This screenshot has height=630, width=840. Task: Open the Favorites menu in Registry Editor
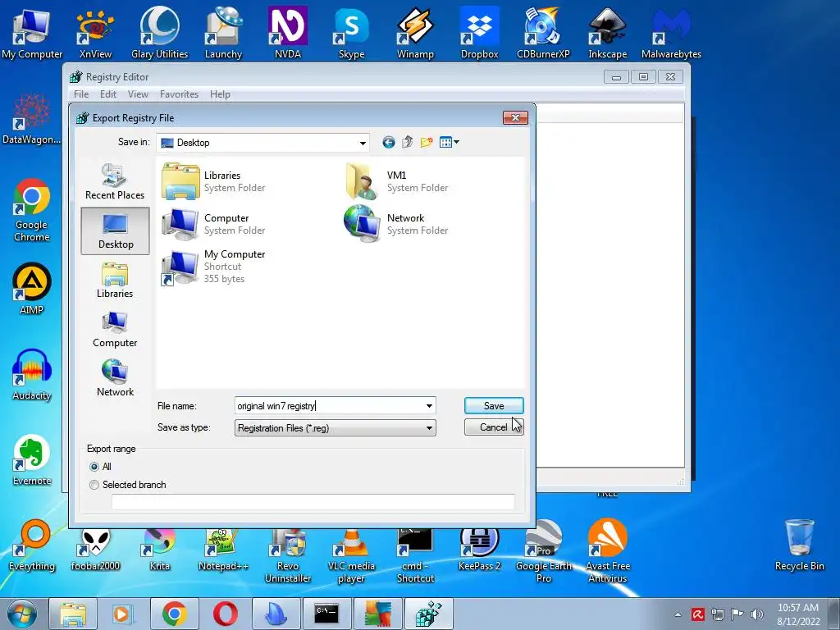click(179, 94)
